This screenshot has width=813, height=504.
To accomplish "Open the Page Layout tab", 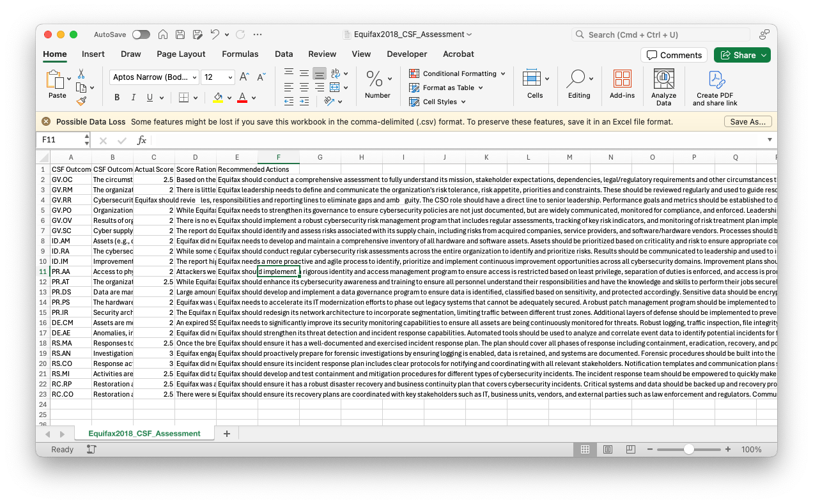I will 181,54.
